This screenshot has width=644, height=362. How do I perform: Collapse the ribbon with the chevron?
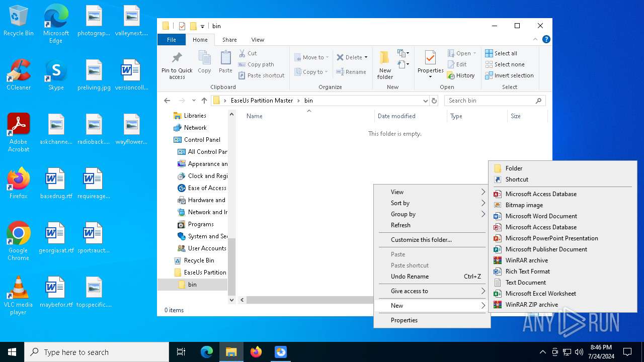535,39
